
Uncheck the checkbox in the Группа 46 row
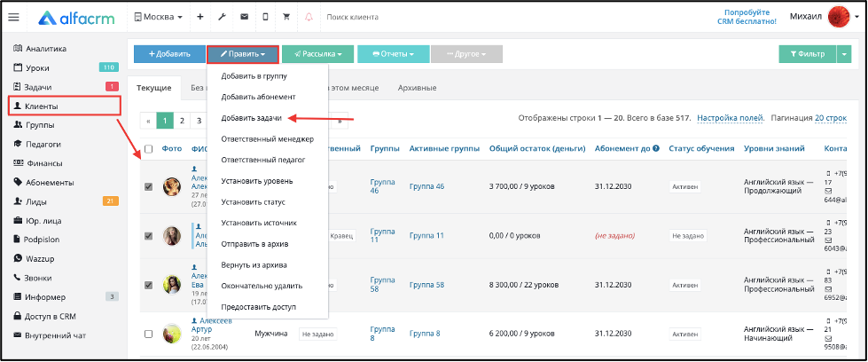click(x=148, y=187)
